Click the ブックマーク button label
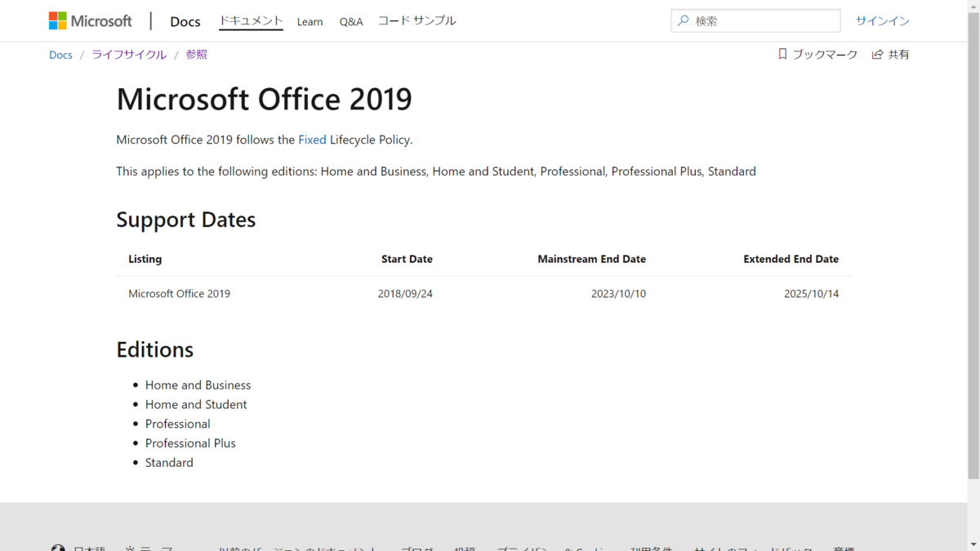 (825, 55)
